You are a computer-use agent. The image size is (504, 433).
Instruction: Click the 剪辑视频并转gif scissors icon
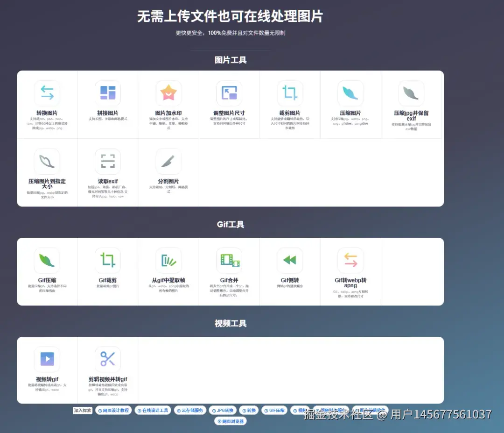pos(107,359)
